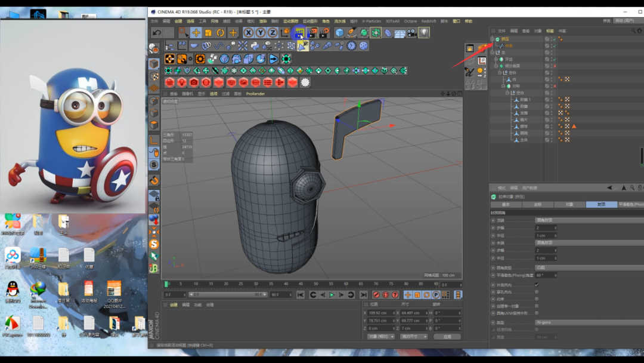
Task: Open the 类型 N-gons dropdown
Action: pyautogui.click(x=589, y=323)
